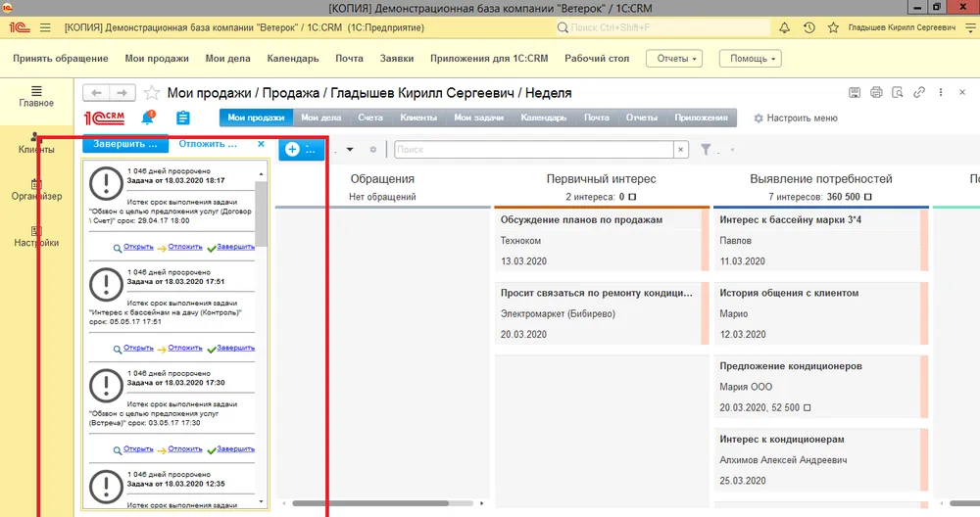980x517 pixels.
Task: Click the Первичный интерес column header
Action: [x=602, y=179]
